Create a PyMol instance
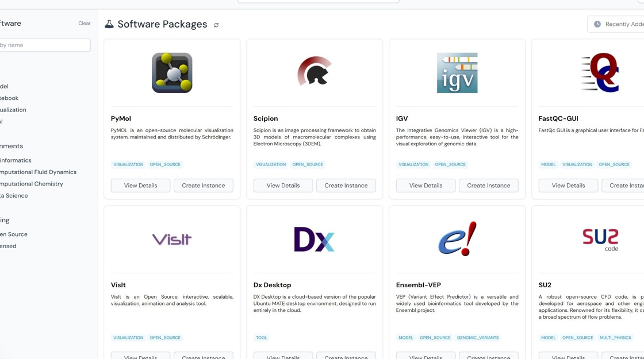This screenshot has height=359, width=644. (204, 186)
